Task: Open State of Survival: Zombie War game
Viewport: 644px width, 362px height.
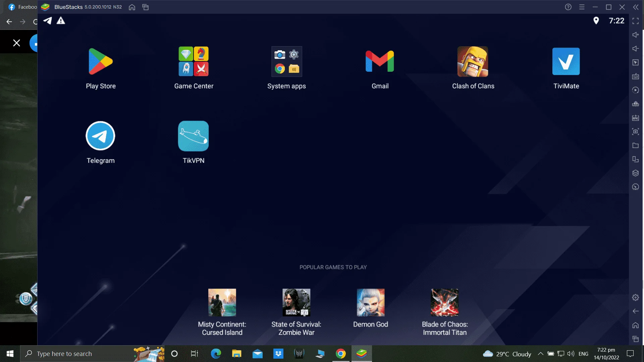Action: point(297,302)
